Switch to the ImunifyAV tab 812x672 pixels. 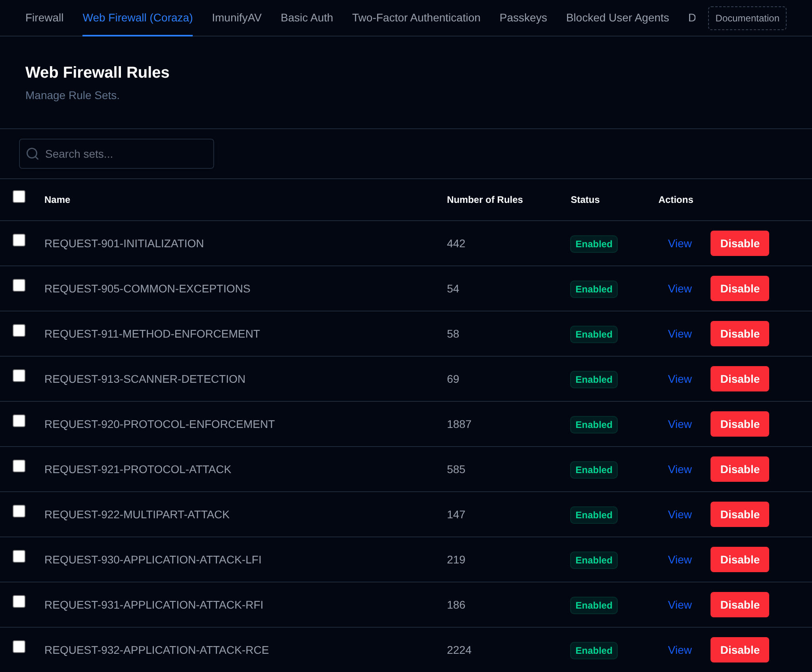pos(237,18)
